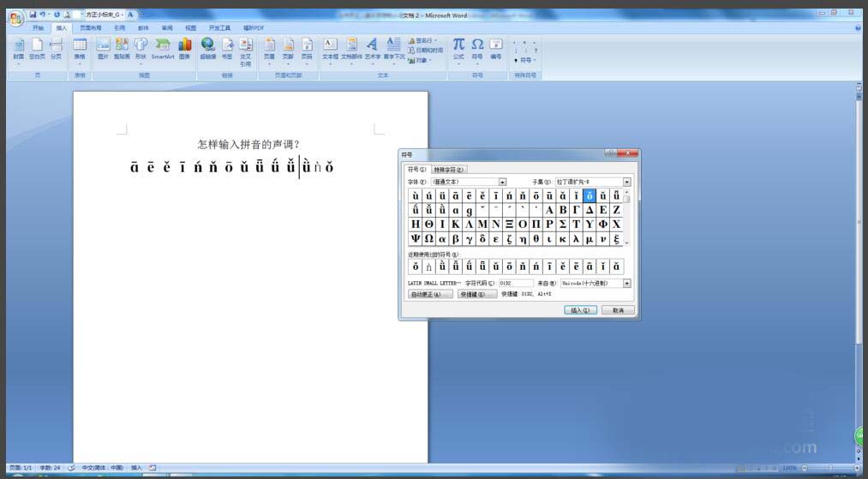Insert a table using the 表格 icon

coord(80,47)
